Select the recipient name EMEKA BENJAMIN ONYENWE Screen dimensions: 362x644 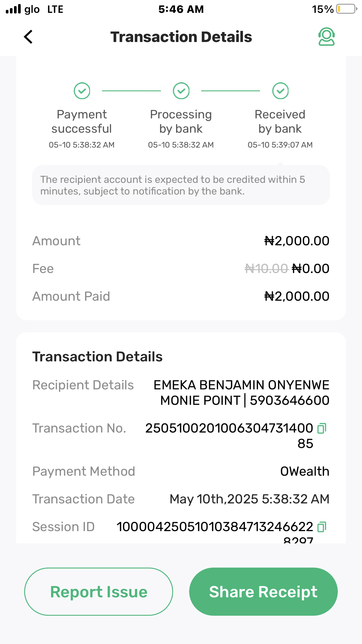coord(241,385)
